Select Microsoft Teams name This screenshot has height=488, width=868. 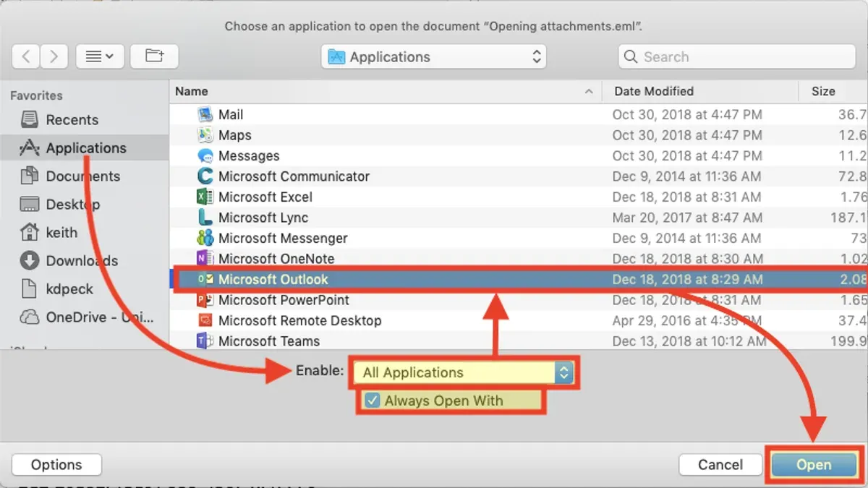269,341
